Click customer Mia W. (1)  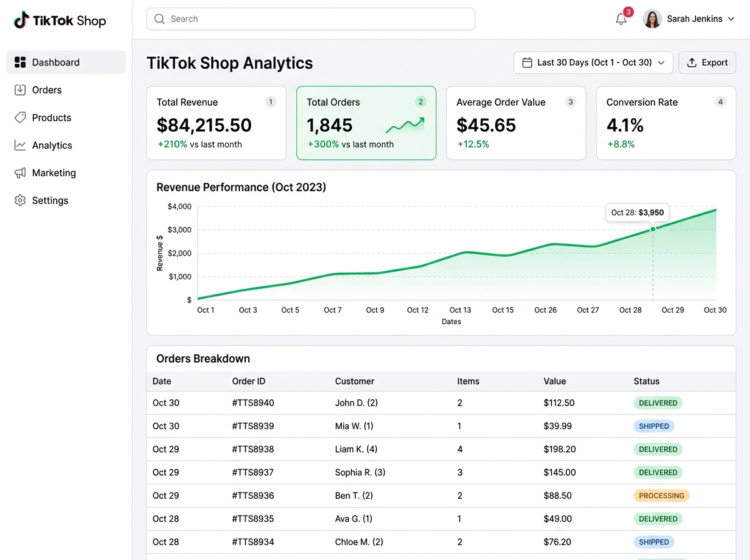point(354,426)
